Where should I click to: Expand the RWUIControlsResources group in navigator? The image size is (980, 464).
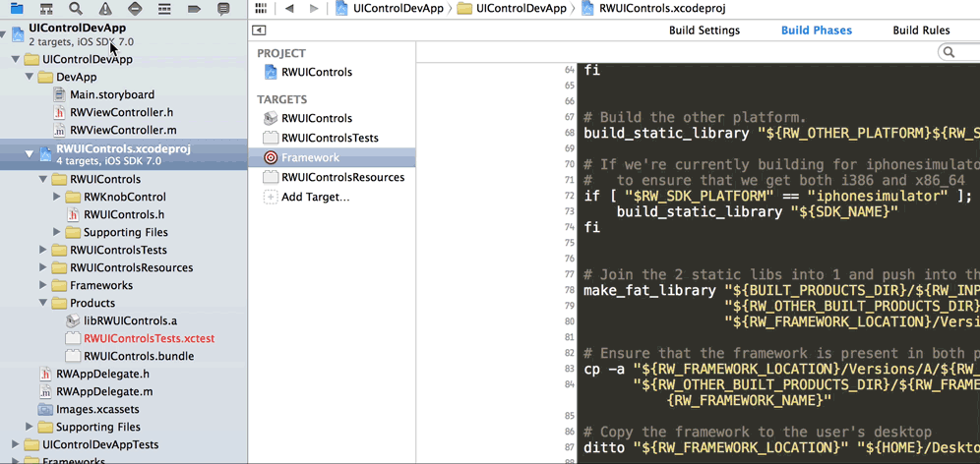(42, 267)
